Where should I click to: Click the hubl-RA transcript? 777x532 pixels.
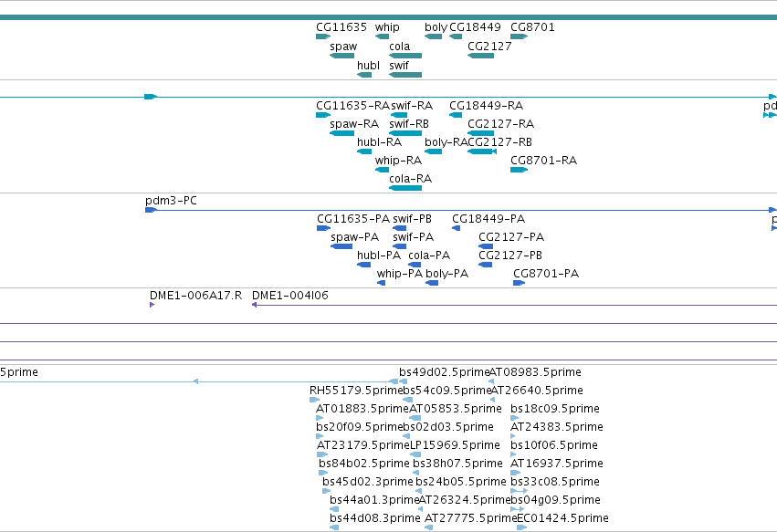pyautogui.click(x=364, y=151)
